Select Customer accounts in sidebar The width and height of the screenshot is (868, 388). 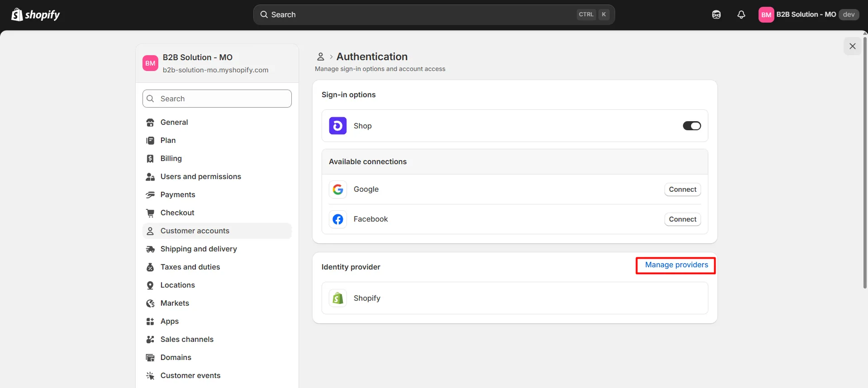[x=217, y=231]
